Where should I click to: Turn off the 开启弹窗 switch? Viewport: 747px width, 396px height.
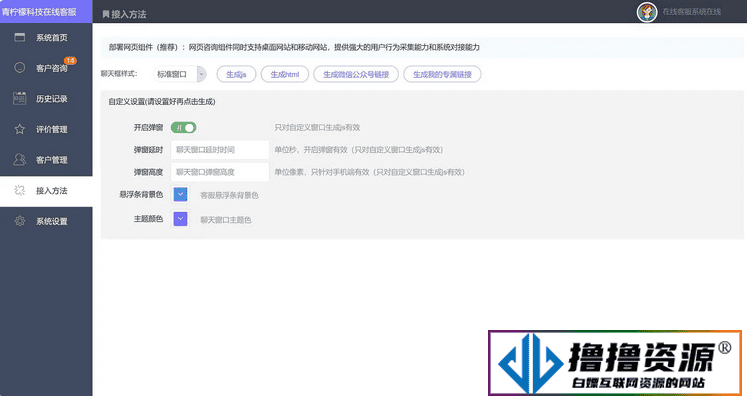[x=183, y=127]
